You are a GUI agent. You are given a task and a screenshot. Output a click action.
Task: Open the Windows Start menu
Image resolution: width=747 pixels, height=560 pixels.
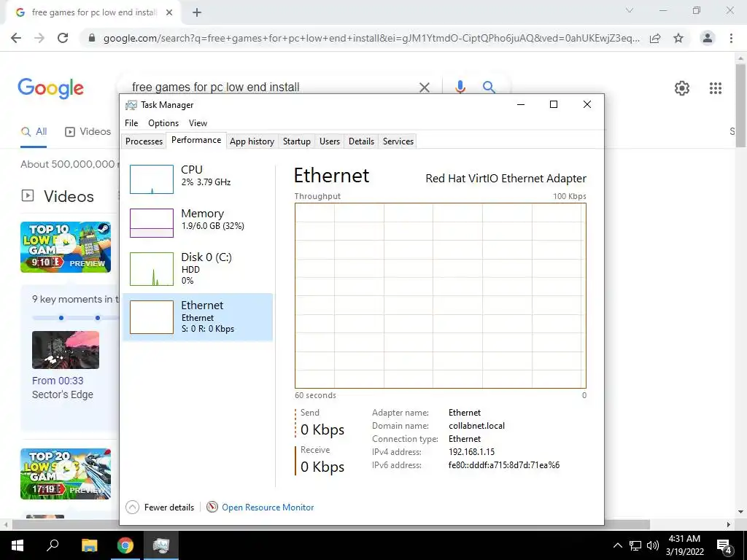coord(18,545)
